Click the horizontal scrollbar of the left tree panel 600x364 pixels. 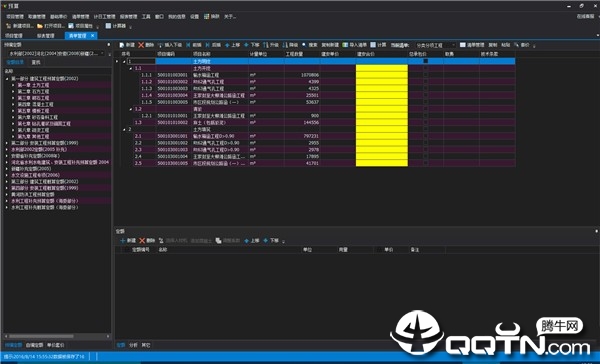[x=56, y=336]
